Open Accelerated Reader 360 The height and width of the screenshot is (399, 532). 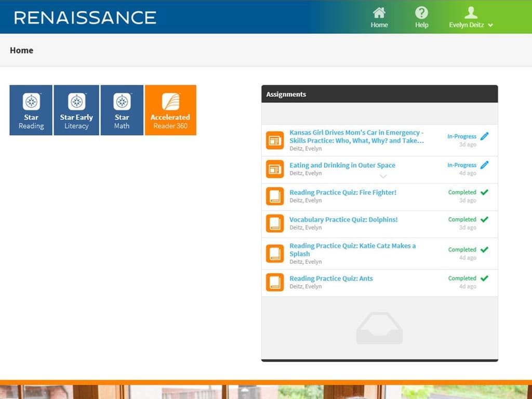170,110
